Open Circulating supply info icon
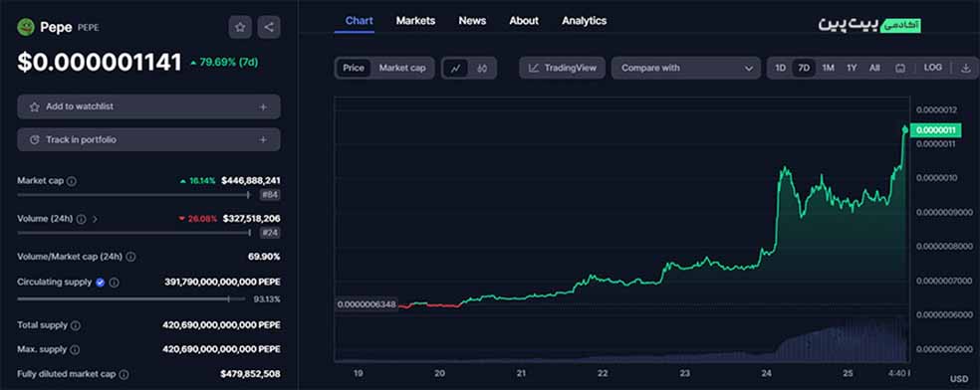 click(114, 283)
